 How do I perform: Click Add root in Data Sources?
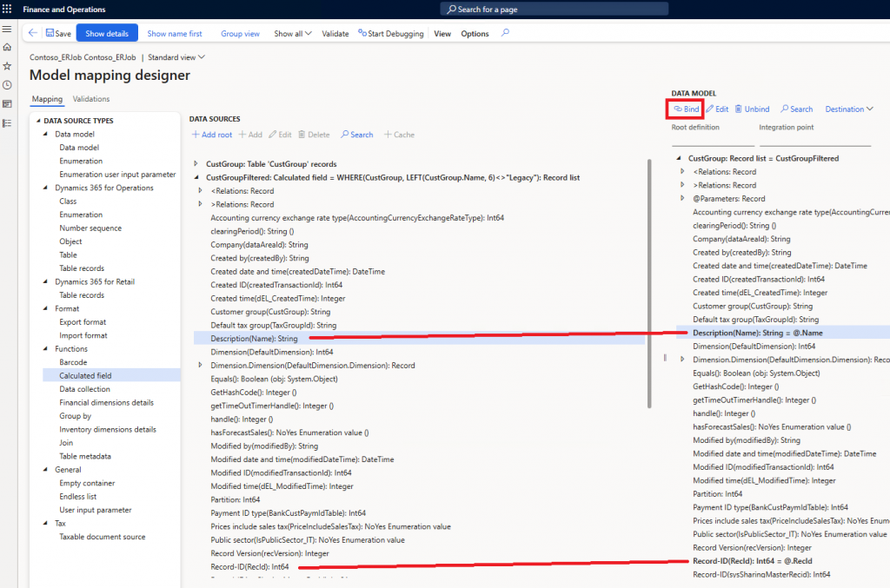(211, 135)
